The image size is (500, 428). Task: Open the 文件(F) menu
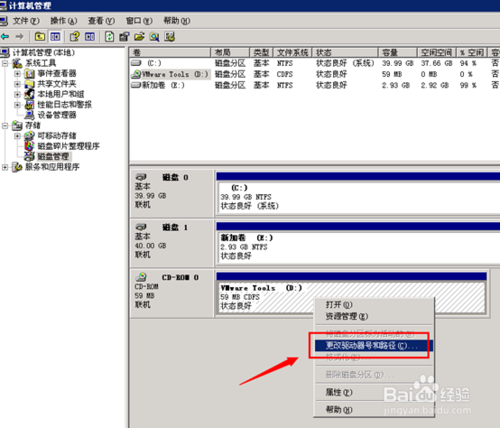coord(26,21)
